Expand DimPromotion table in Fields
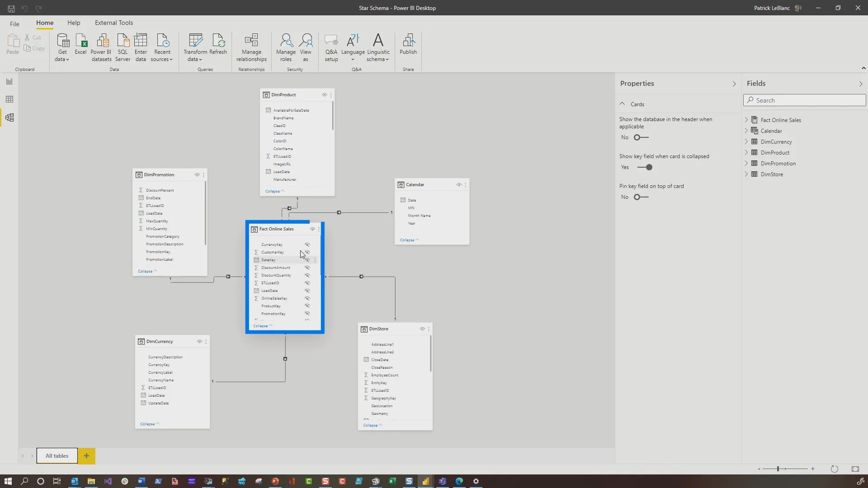The height and width of the screenshot is (488, 868). click(746, 163)
